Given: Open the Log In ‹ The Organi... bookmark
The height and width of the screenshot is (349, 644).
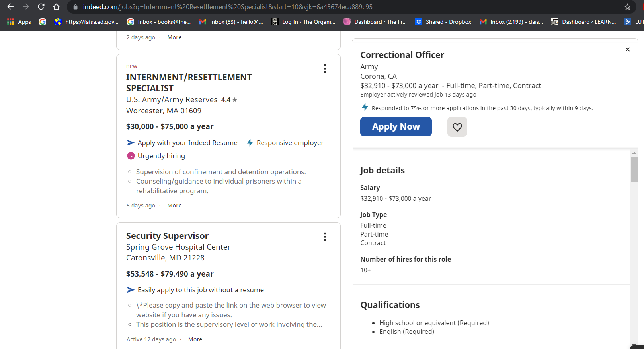Looking at the screenshot, I should (303, 22).
